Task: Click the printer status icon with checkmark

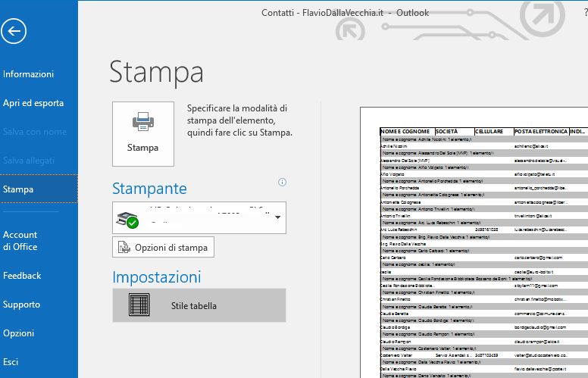Action: 127,220
